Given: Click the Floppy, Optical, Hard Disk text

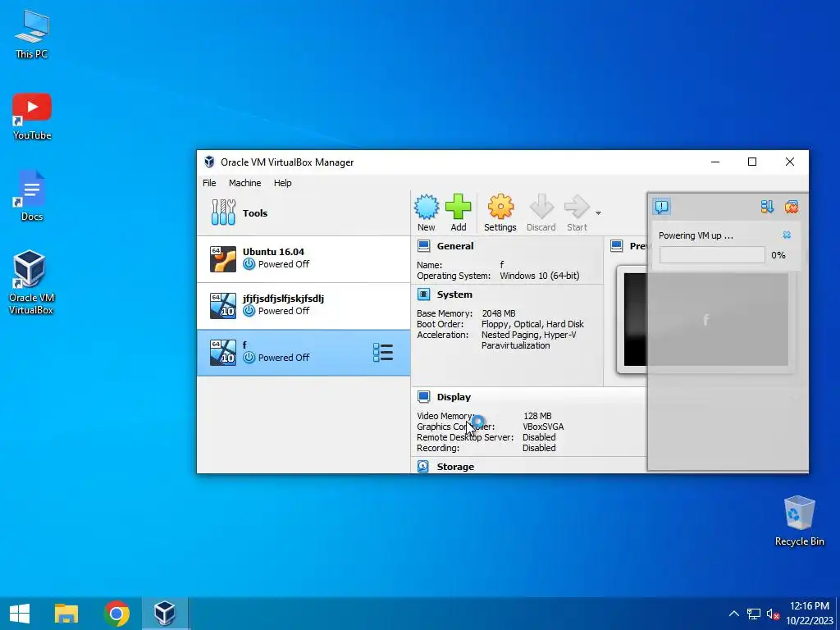Looking at the screenshot, I should (532, 324).
